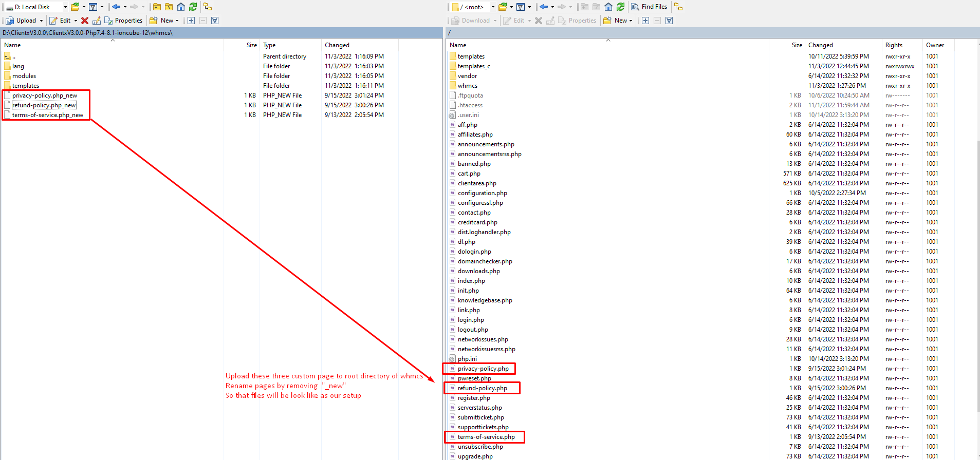980x460 pixels.
Task: Click the local Properties button
Action: click(123, 21)
